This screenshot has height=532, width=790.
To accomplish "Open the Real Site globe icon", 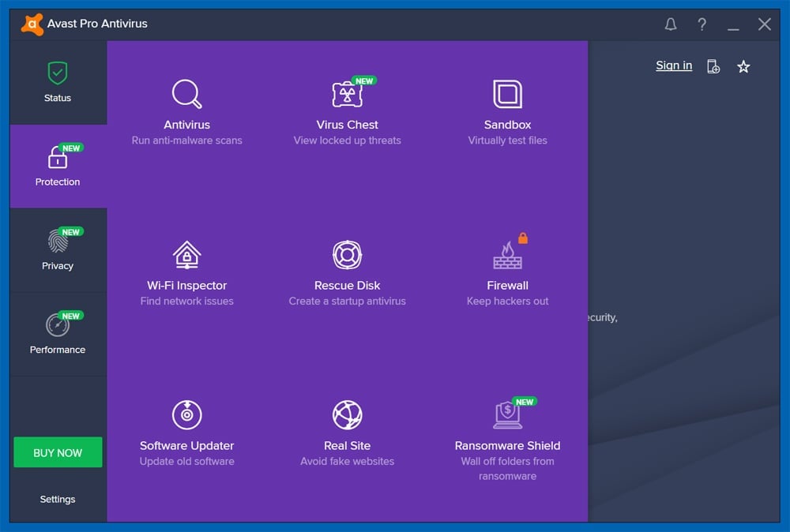I will tap(347, 414).
